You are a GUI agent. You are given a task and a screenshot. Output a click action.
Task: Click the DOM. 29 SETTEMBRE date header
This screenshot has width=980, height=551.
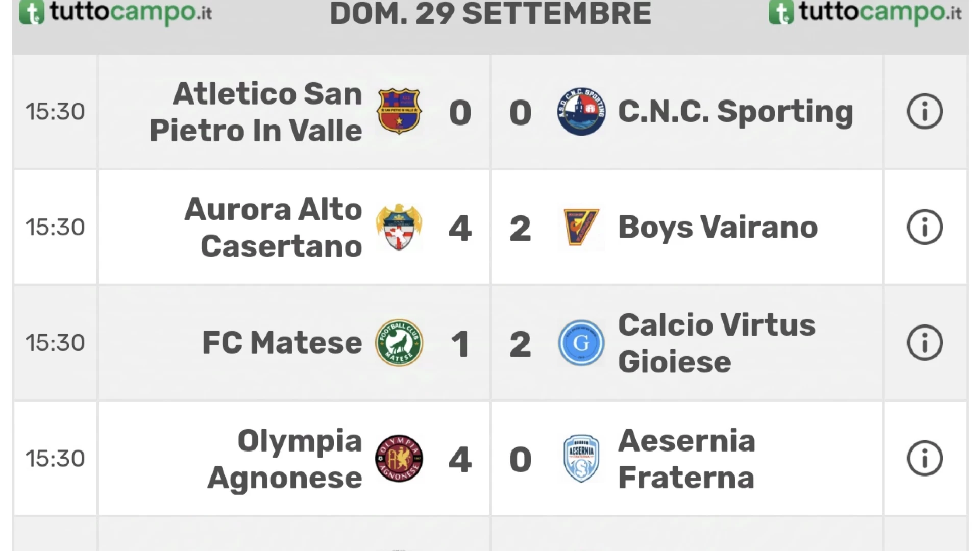tap(490, 14)
